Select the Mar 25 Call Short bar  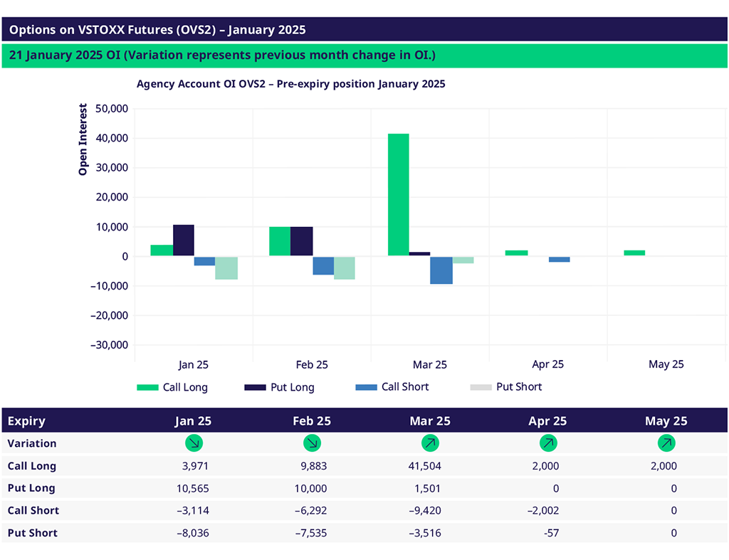(x=441, y=270)
